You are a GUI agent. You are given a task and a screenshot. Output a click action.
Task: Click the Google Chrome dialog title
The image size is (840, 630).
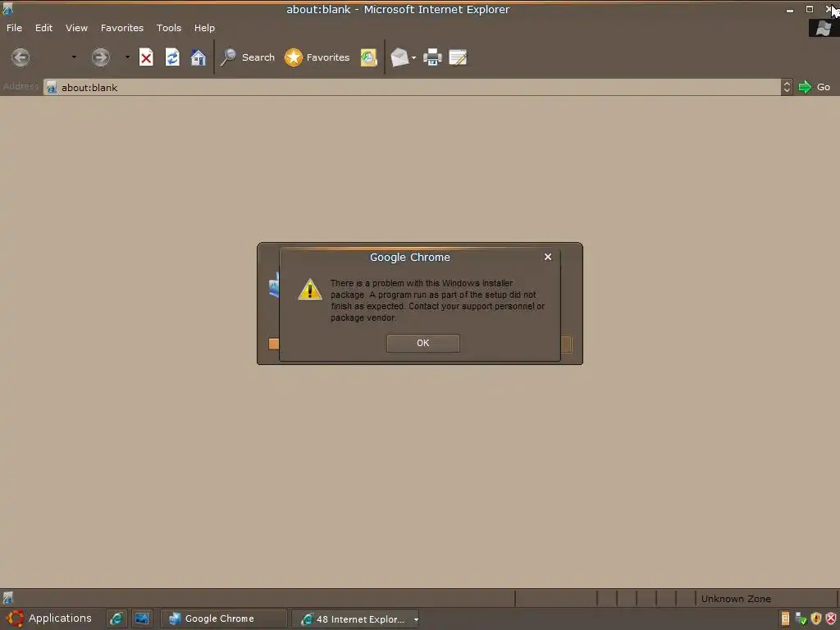click(410, 257)
